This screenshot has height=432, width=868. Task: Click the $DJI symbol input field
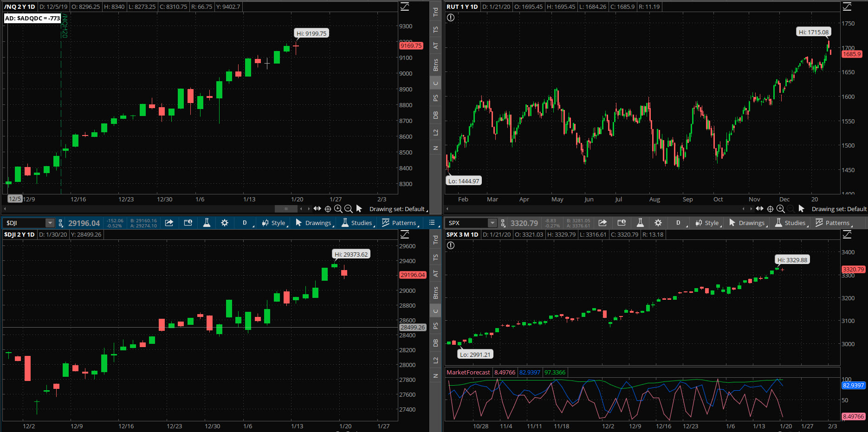[24, 223]
